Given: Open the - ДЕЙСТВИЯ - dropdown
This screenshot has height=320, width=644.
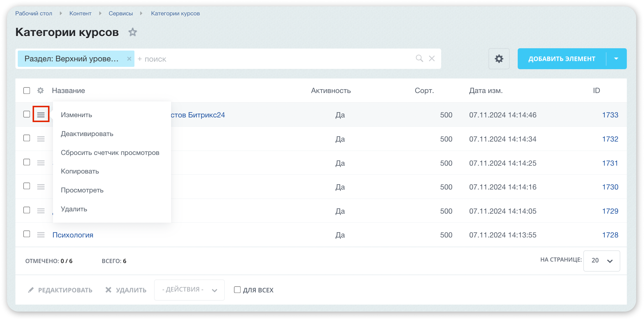Looking at the screenshot, I should (189, 290).
